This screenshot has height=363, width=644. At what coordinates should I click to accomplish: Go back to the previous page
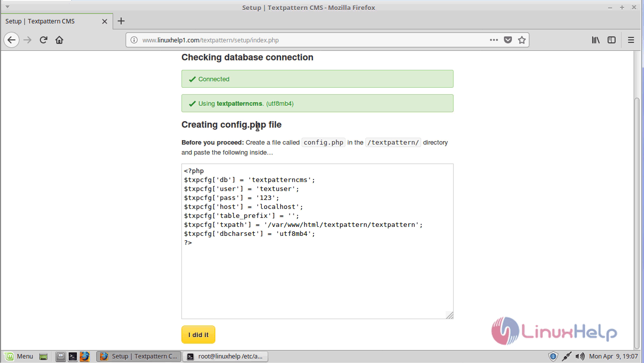pos(11,40)
